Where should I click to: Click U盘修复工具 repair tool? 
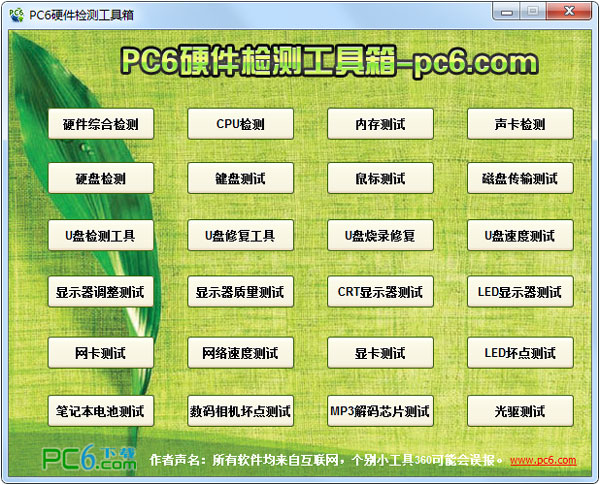pos(240,235)
